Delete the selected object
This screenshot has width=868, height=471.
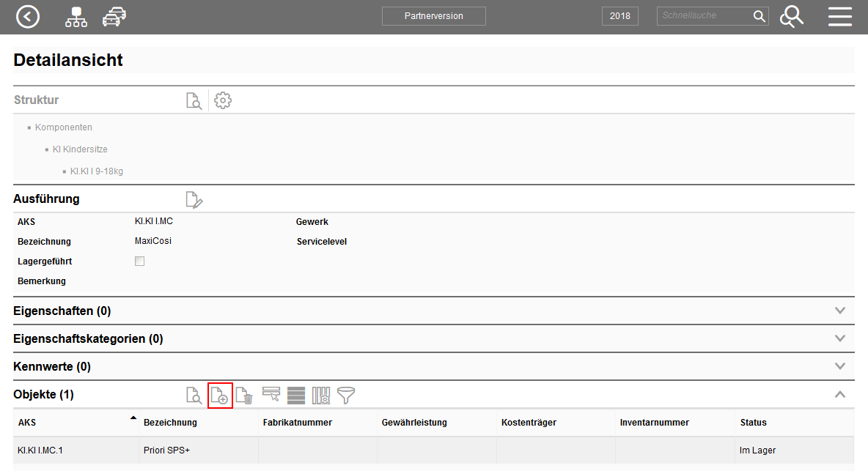244,396
